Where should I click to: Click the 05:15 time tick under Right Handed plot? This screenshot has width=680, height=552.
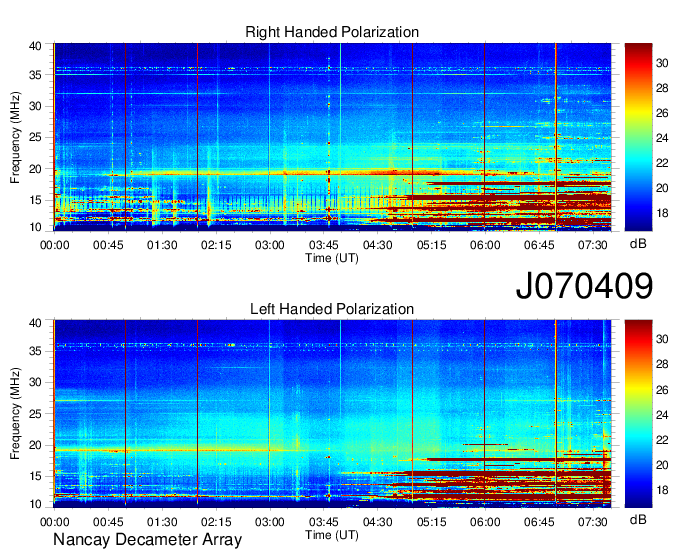(432, 245)
